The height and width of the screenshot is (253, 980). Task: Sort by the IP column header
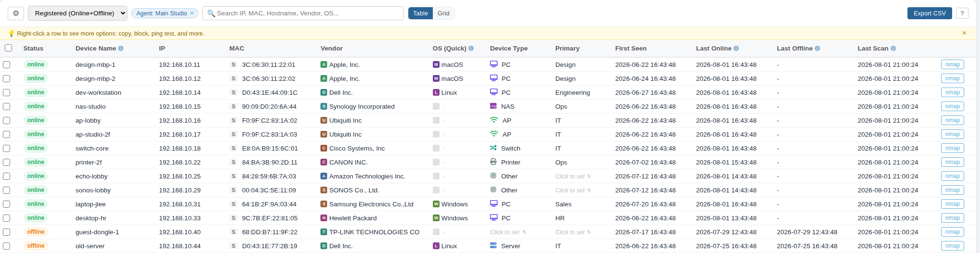162,49
